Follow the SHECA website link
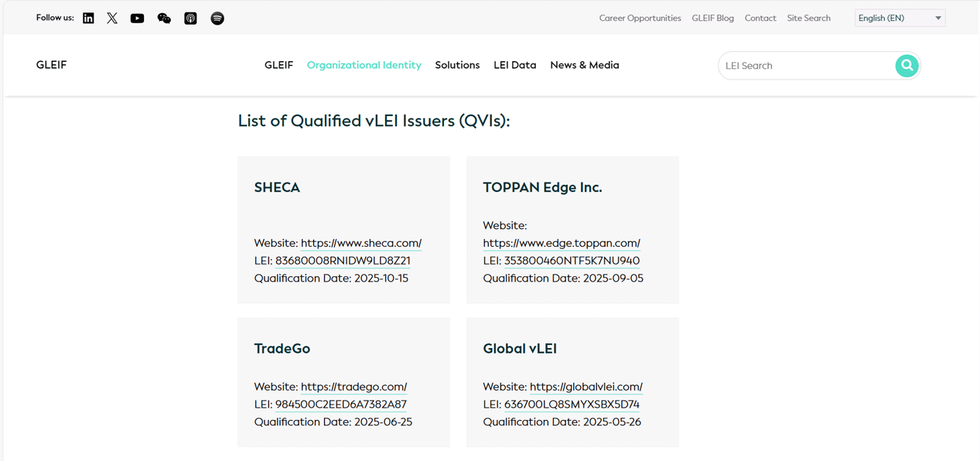 click(360, 243)
